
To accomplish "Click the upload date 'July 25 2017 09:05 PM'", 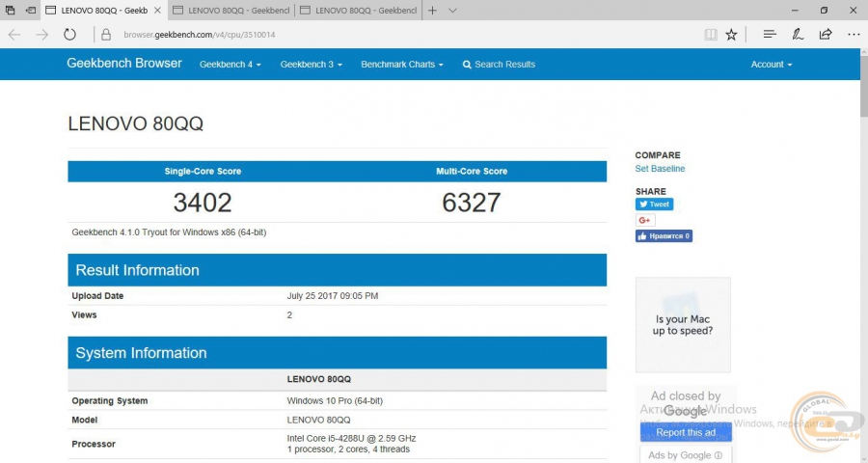I will tap(333, 296).
